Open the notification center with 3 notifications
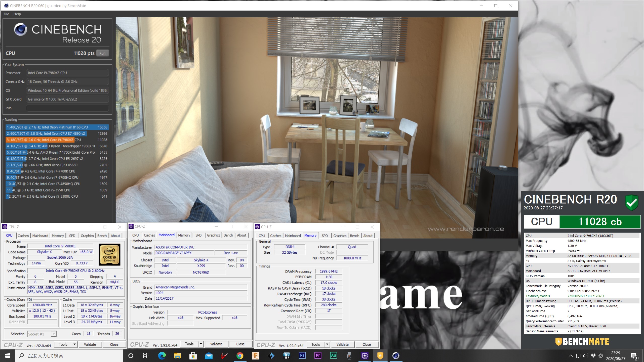Image resolution: width=644 pixels, height=362 pixels. coord(634,356)
